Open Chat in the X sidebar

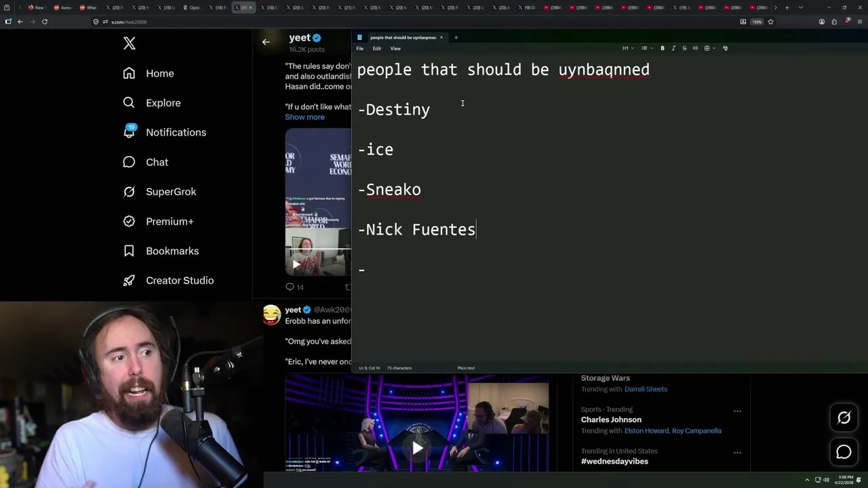point(145,162)
